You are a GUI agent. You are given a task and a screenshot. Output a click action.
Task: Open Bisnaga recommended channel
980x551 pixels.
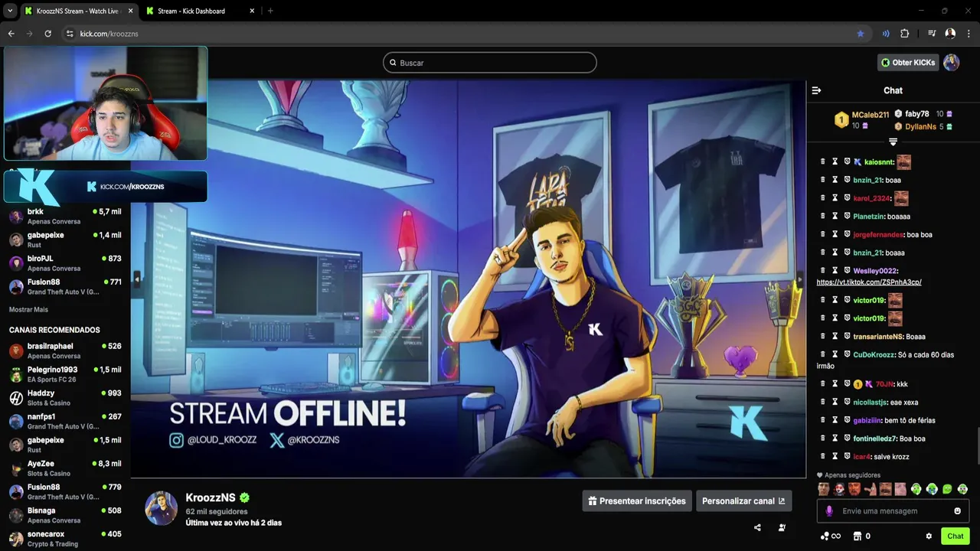coord(65,515)
